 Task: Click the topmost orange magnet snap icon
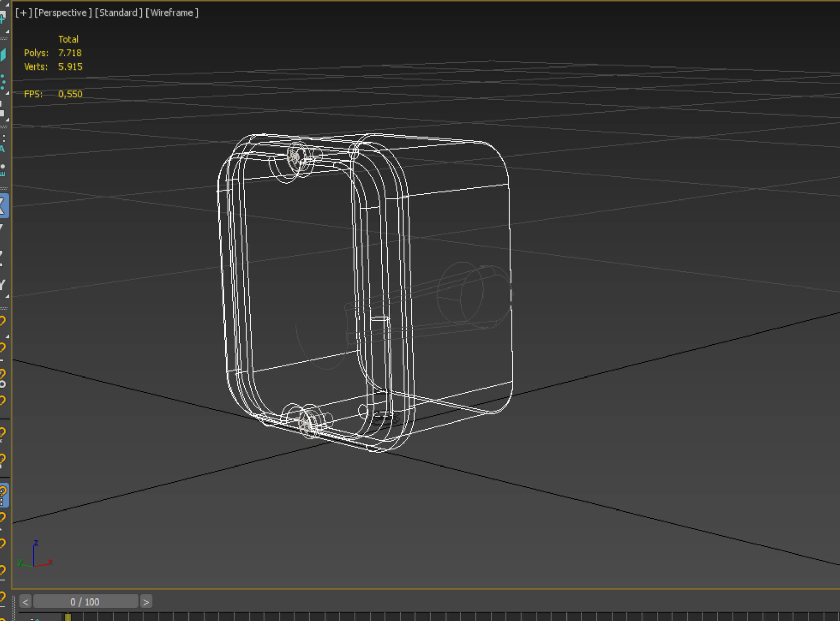(3, 321)
